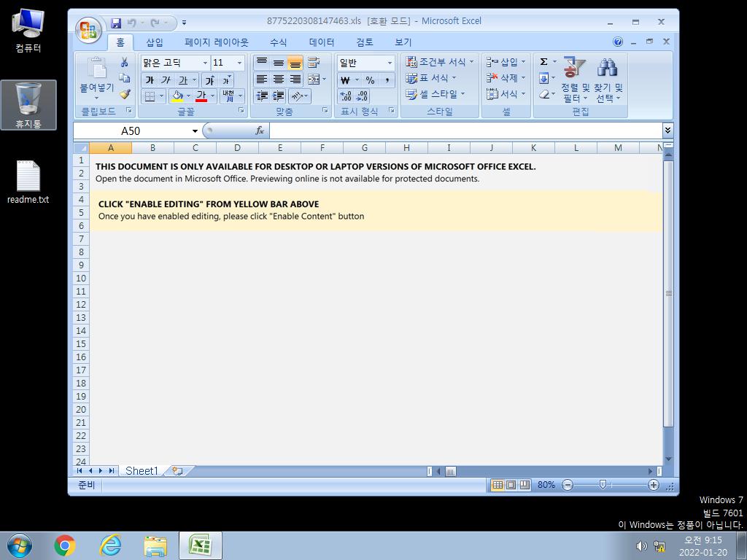Click the insert function fx button
Image resolution: width=747 pixels, height=560 pixels.
260,131
